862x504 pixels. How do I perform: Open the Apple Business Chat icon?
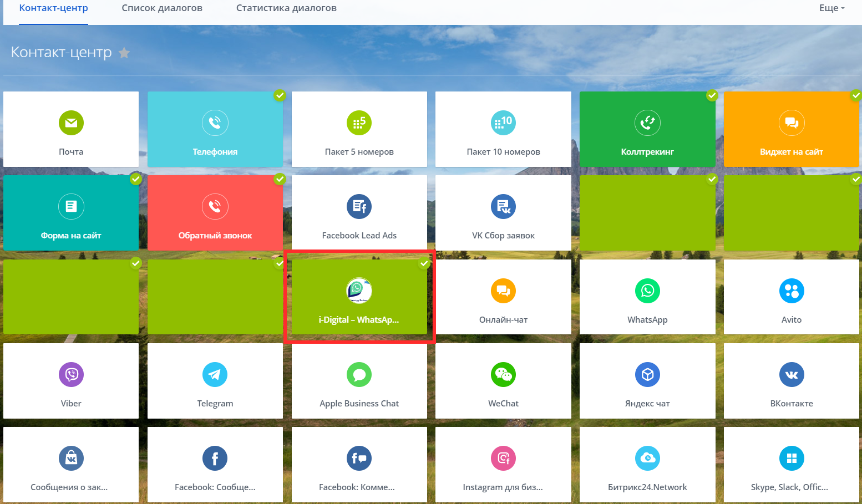[359, 374]
